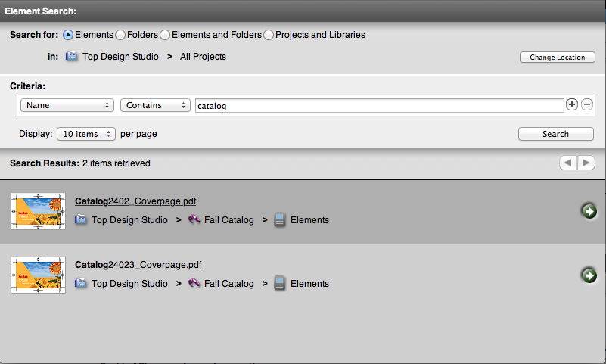Expand the 10 items per page dropdown
The height and width of the screenshot is (364, 606).
[85, 134]
